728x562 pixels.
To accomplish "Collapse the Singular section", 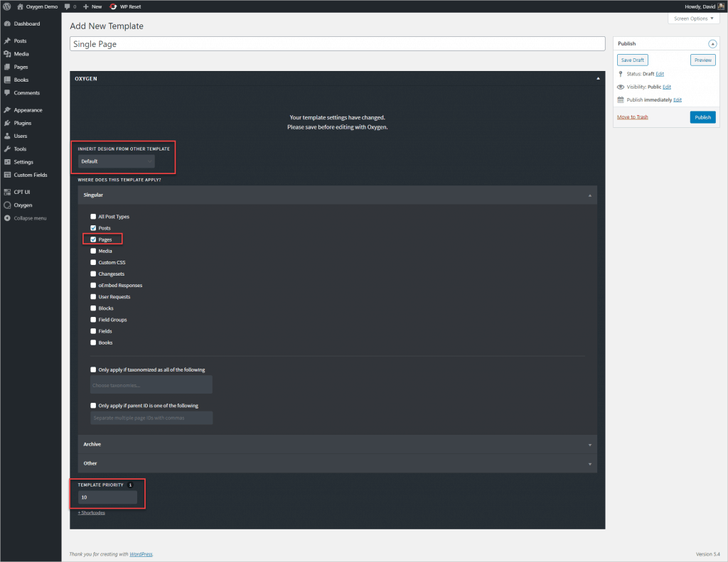I will 589,194.
